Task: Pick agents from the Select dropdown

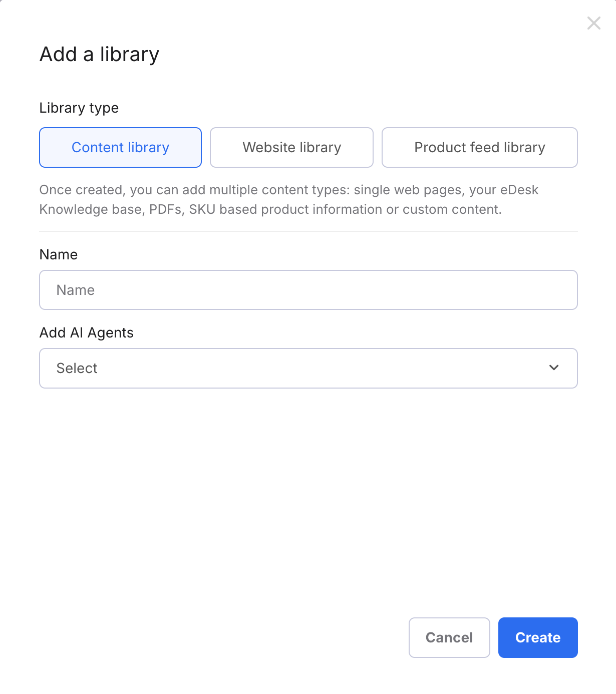Action: (x=308, y=368)
